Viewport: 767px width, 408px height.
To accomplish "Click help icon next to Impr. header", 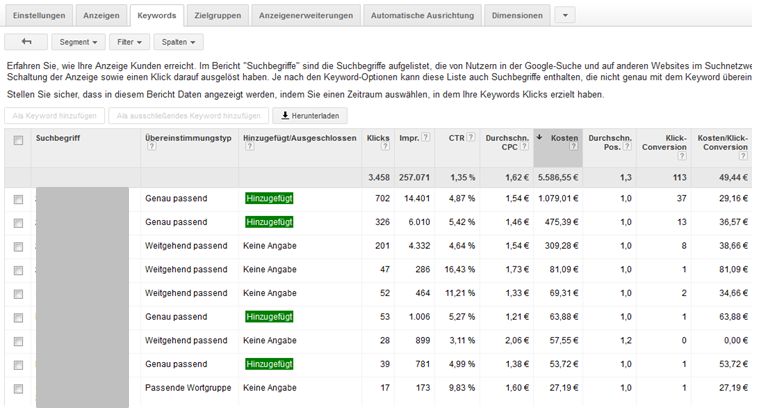I will pos(426,137).
